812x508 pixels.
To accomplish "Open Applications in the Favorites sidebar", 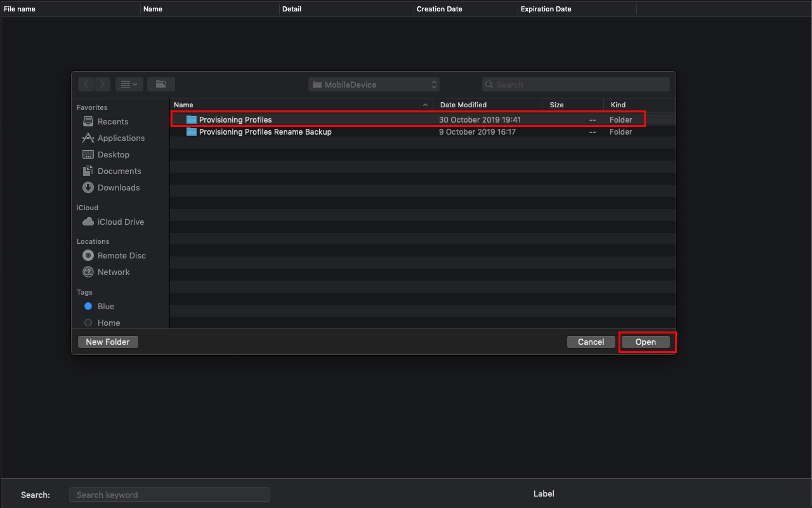I will coord(121,138).
